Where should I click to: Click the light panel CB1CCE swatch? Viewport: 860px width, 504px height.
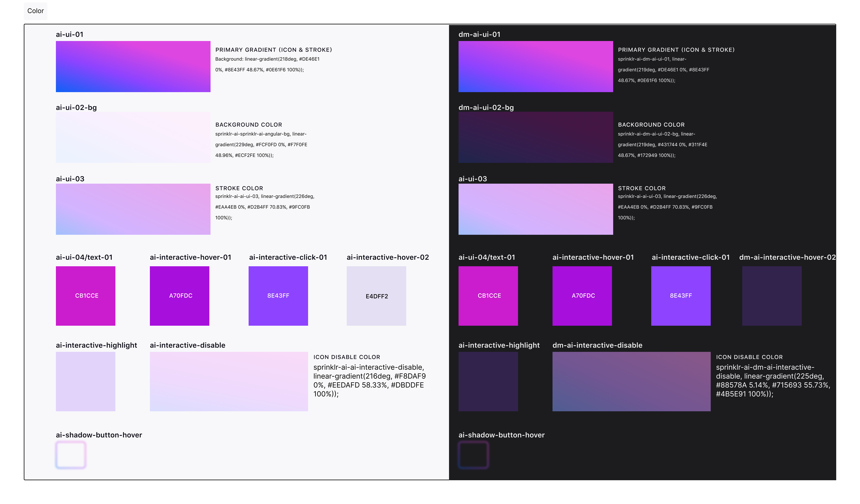point(86,296)
